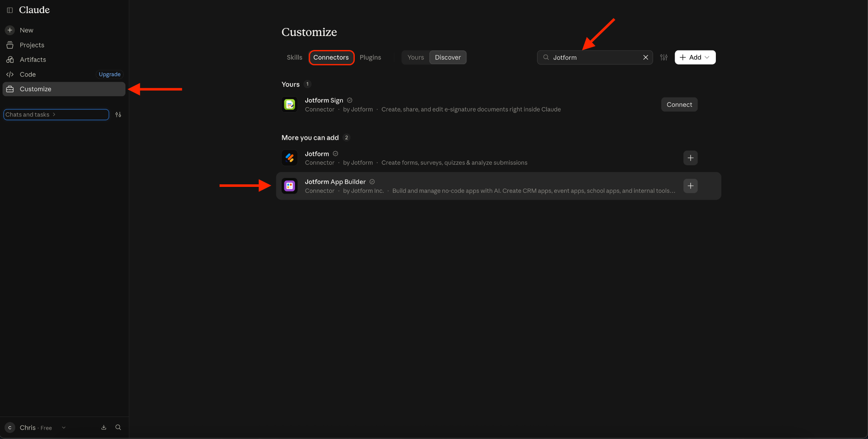Viewport: 868px width, 439px height.
Task: Clear the search with the X icon
Action: 645,57
